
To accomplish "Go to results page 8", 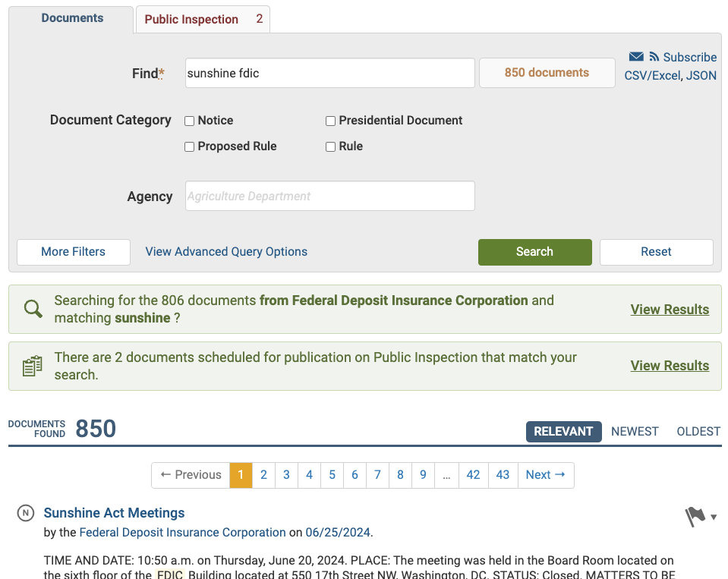I will [400, 475].
